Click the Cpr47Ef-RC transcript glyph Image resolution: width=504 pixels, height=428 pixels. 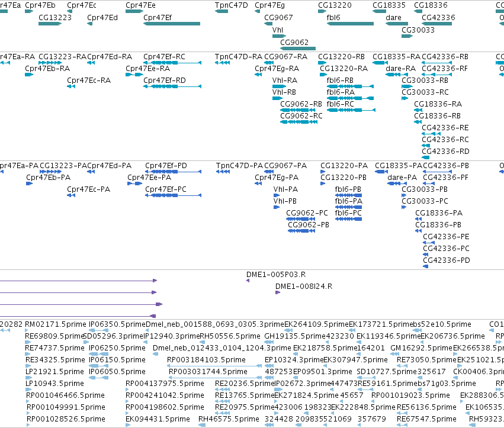[x=172, y=63]
